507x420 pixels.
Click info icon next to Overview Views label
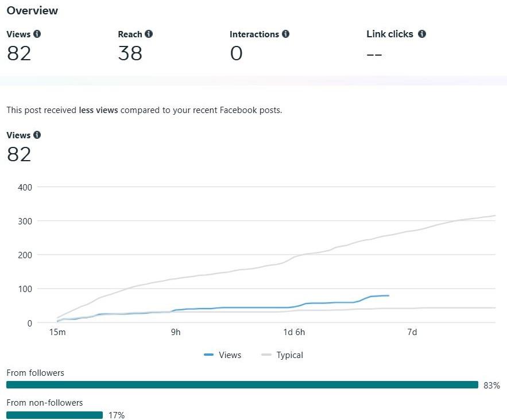(x=37, y=34)
